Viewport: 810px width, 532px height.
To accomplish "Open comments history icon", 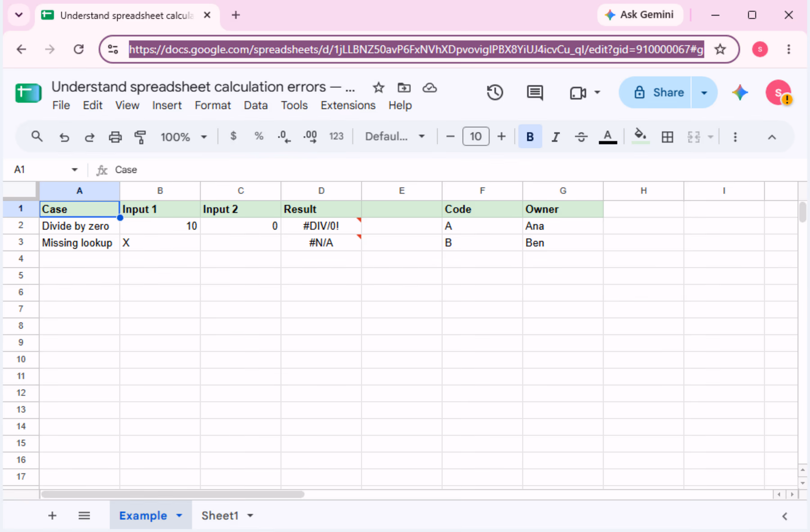I will [535, 92].
